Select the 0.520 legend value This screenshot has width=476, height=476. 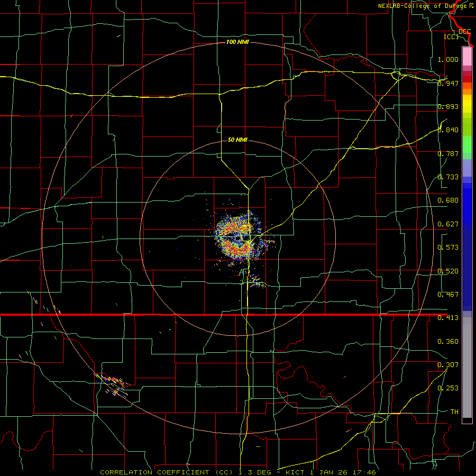click(x=448, y=271)
